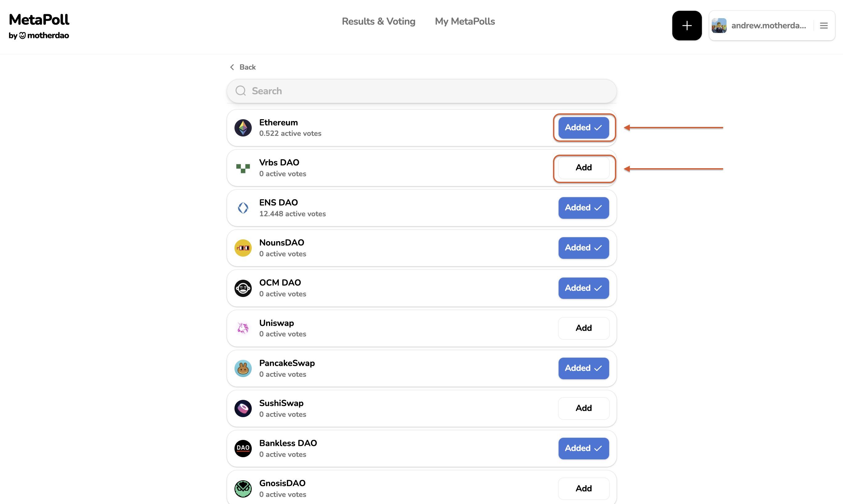Focus the Search input field
The image size is (843, 504).
pyautogui.click(x=421, y=91)
